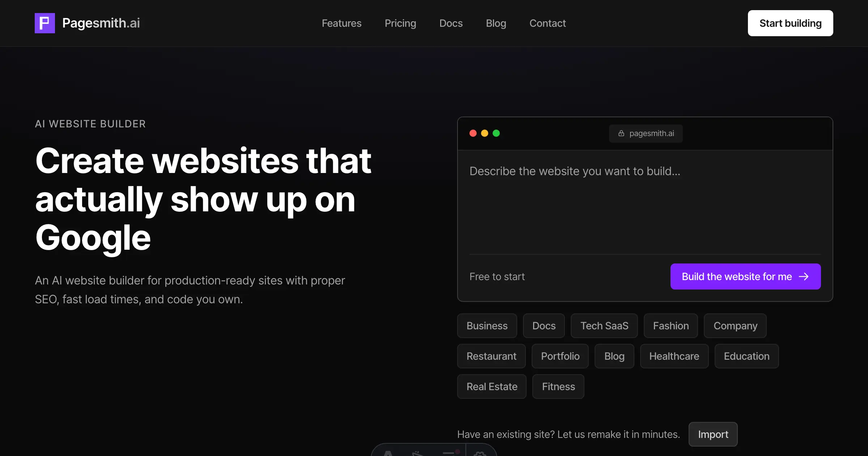Click the green window dot
Image resolution: width=868 pixels, height=456 pixels.
(496, 134)
